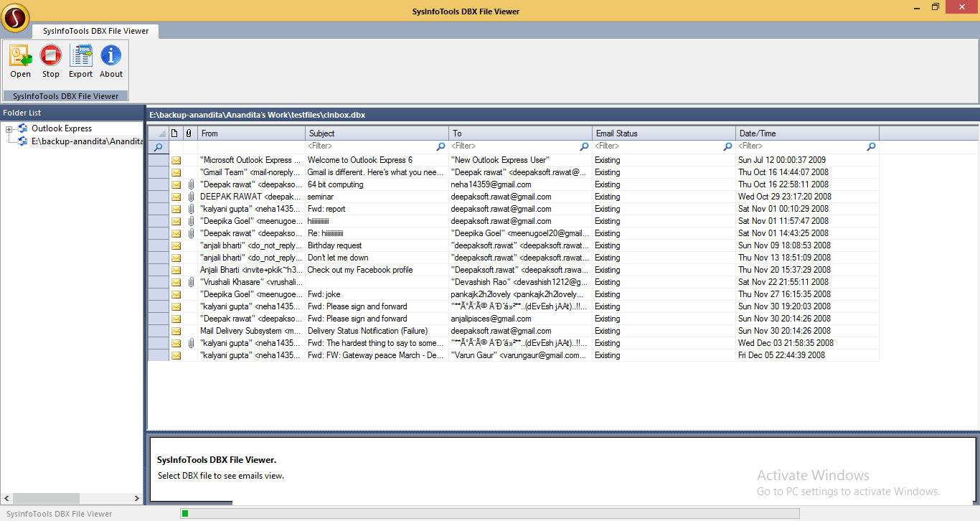Click paperclip icon of 64 bit computing row
Image resolution: width=980 pixels, height=521 pixels.
[191, 184]
